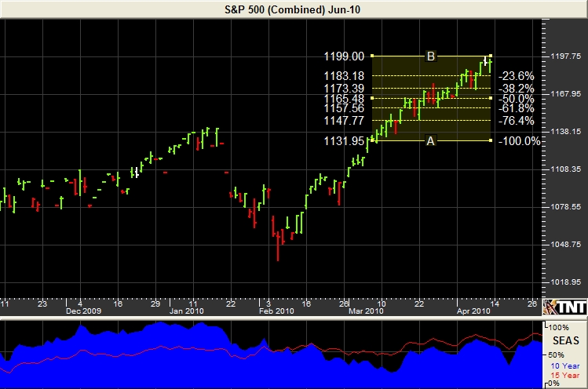
Task: Click the Feb 2010 date axis label
Action: point(276,311)
